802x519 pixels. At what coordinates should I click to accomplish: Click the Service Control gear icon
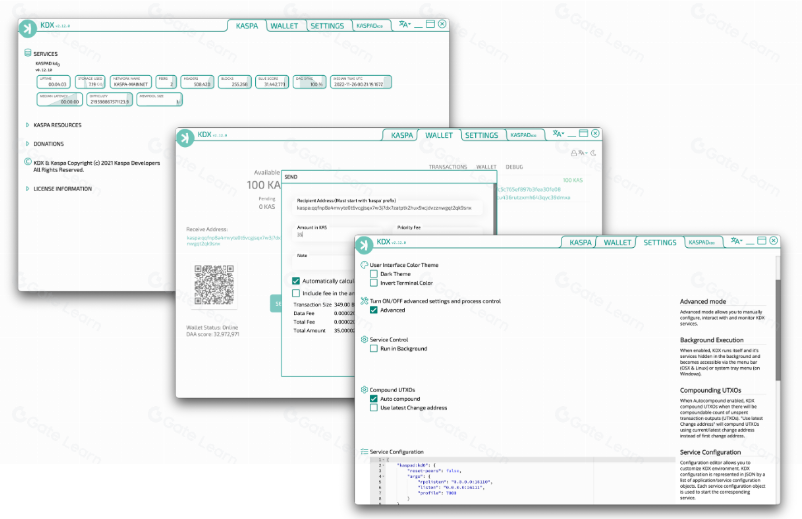(x=364, y=340)
